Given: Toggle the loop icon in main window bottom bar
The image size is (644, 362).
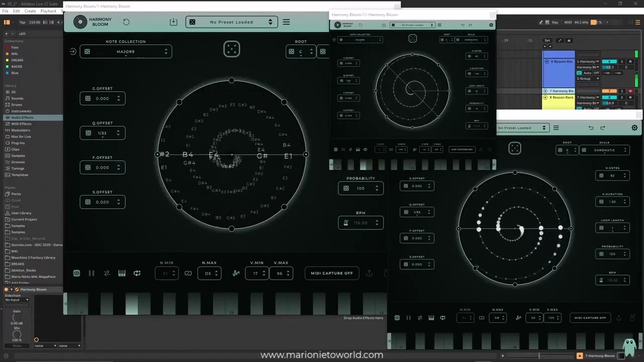Looking at the screenshot, I should (x=137, y=273).
